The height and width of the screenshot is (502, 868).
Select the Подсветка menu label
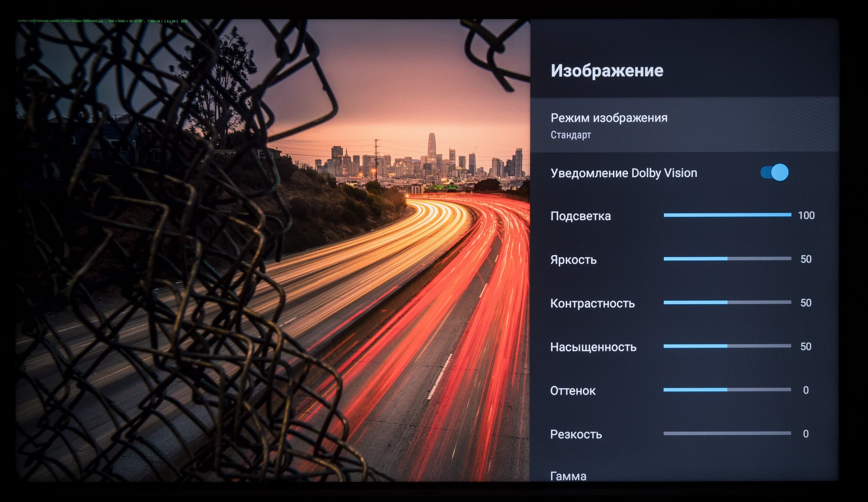coord(581,216)
